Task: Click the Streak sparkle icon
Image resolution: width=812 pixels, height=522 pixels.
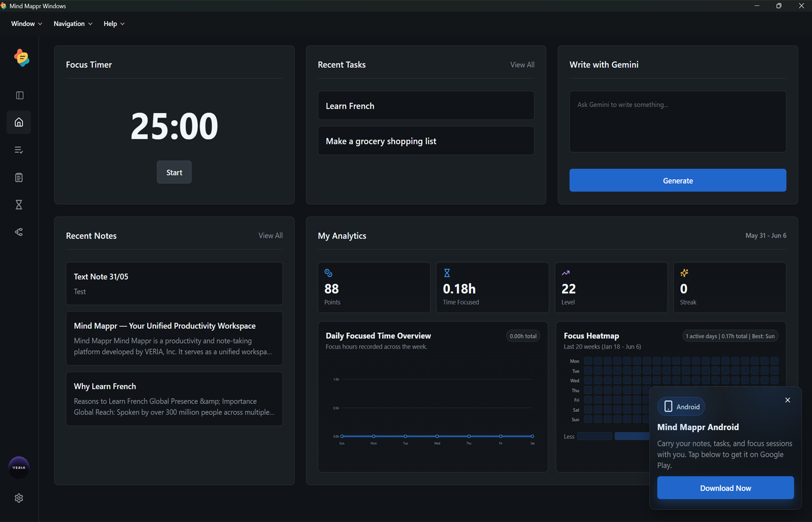Action: tap(684, 273)
